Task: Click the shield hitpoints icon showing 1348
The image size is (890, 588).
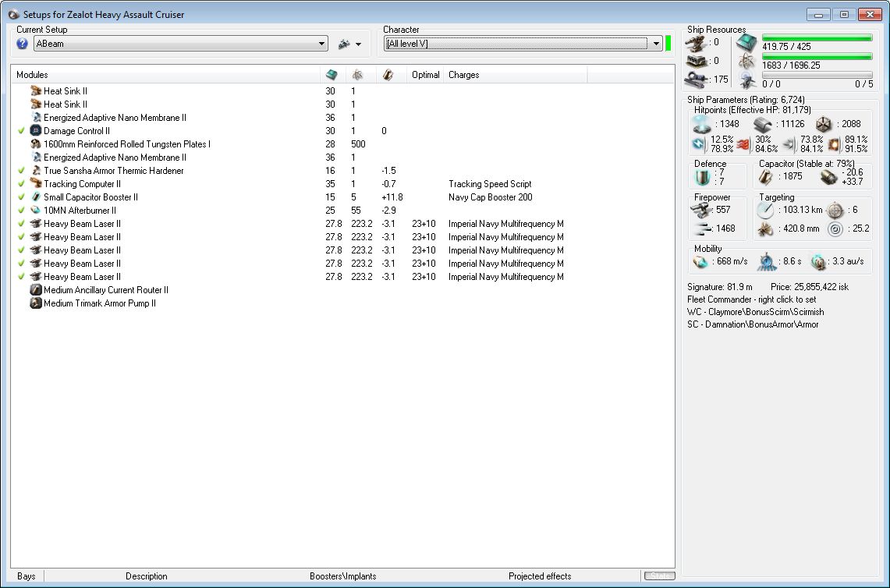Action: click(702, 124)
